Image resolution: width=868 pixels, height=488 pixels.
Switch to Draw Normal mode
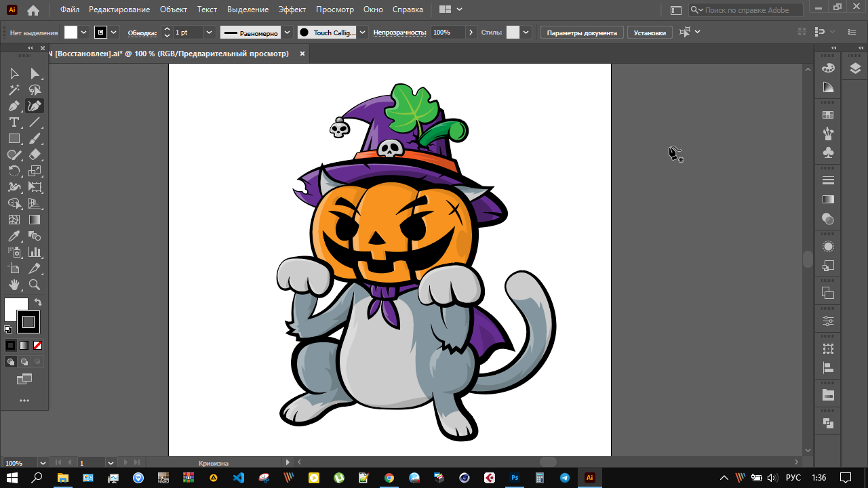coord(11,362)
